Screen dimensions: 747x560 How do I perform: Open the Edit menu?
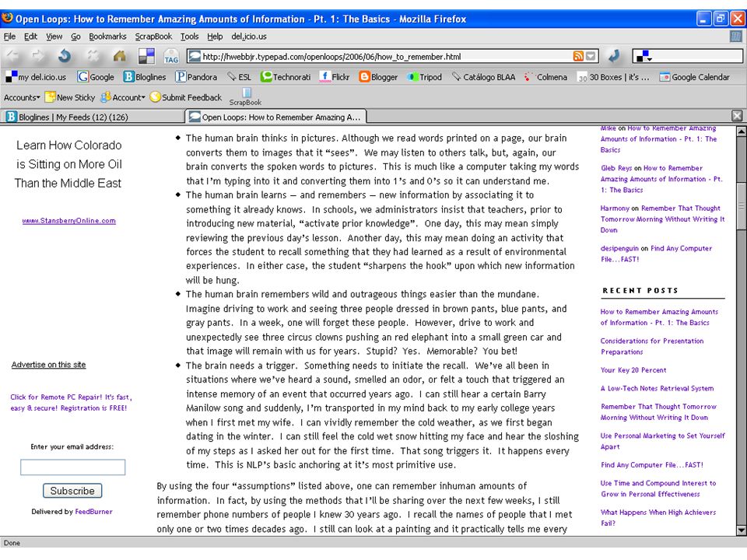click(x=30, y=37)
